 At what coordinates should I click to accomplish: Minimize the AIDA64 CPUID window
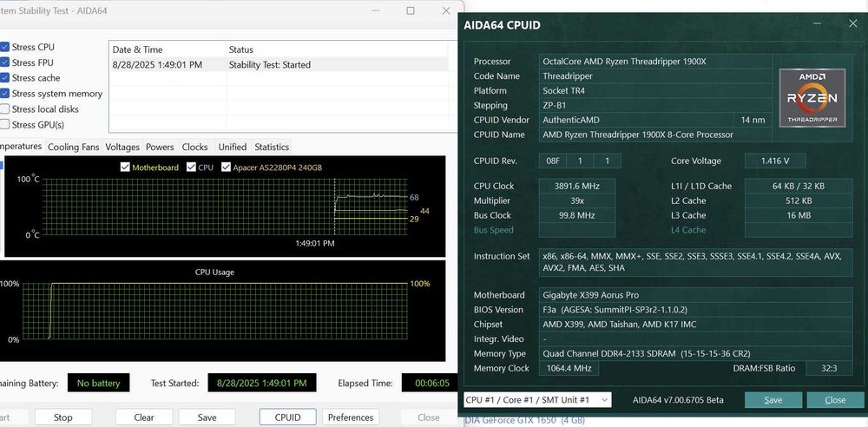click(819, 23)
